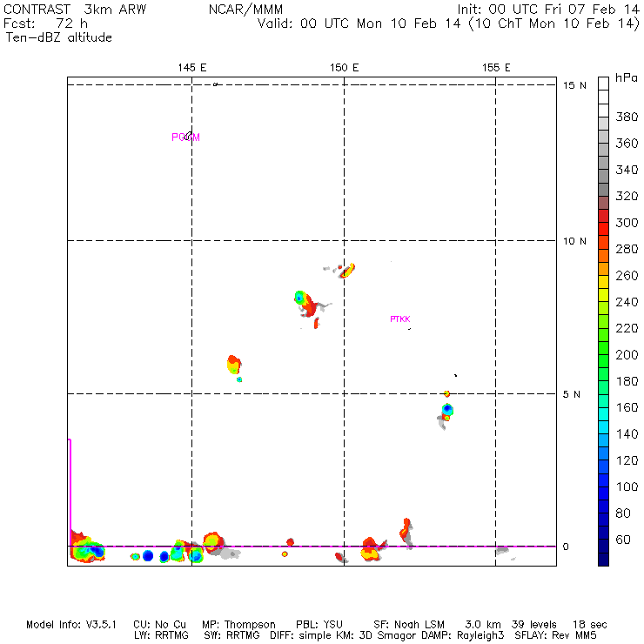Viewport: 644px width, 644px height.
Task: Click the green-blue storm cell west of 150 E
Action: tap(305, 304)
